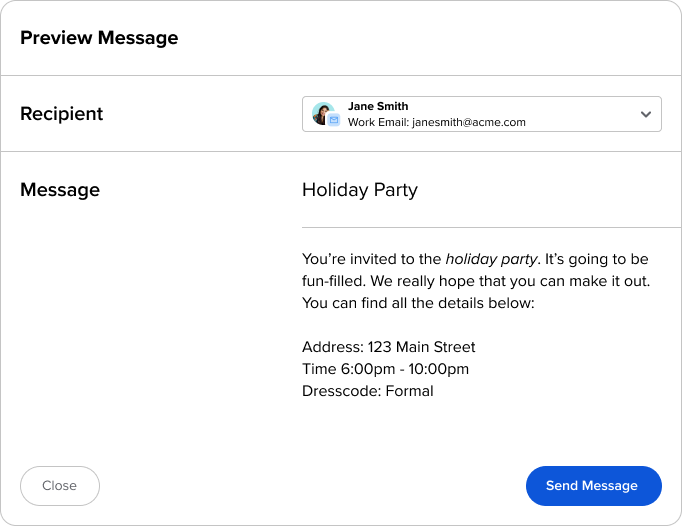The image size is (682, 526).
Task: Click the Dresscode: Formal line
Action: [368, 391]
